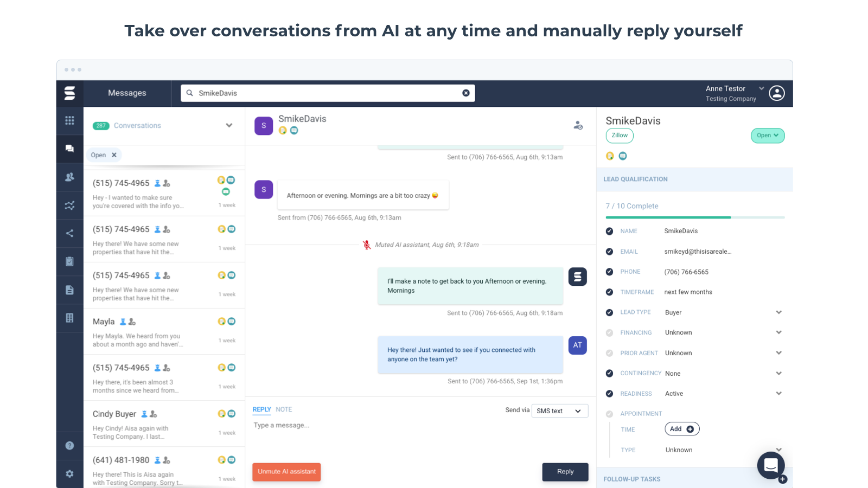Select the REPLY tab above the message box
This screenshot has width=868, height=488.
pos(261,409)
